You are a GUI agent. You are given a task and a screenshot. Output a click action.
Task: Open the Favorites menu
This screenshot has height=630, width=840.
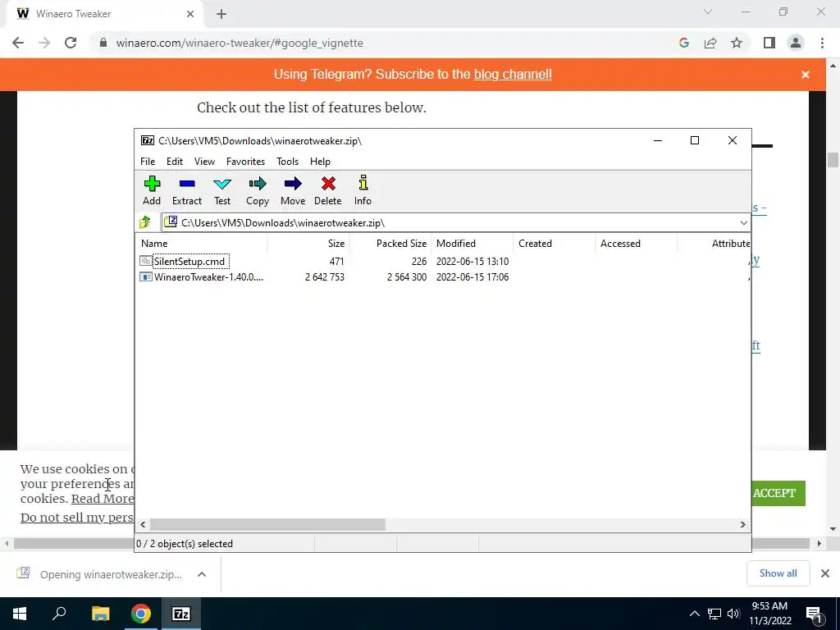(246, 162)
